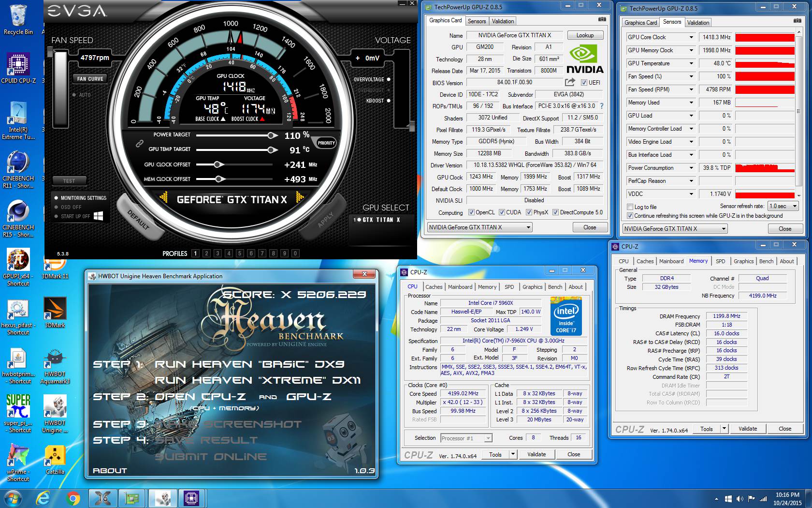Adjust the GPU CLOCK OFFSET slider handle
812x508 pixels.
[218, 164]
